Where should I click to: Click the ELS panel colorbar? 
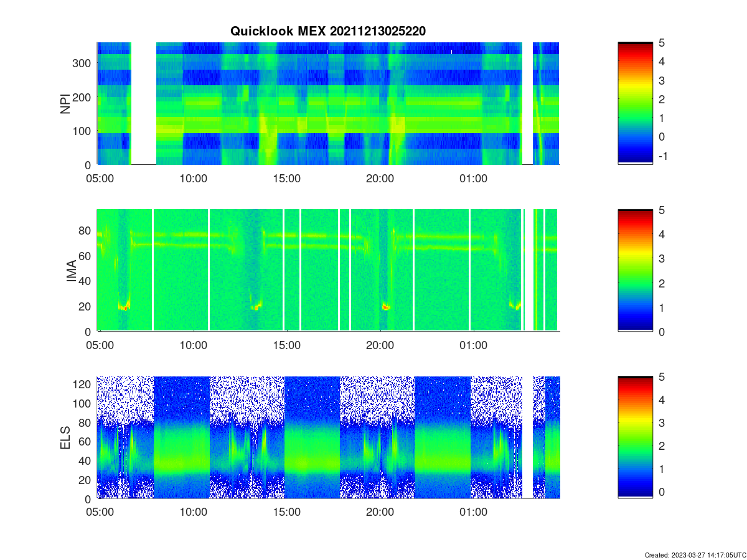pyautogui.click(x=635, y=437)
